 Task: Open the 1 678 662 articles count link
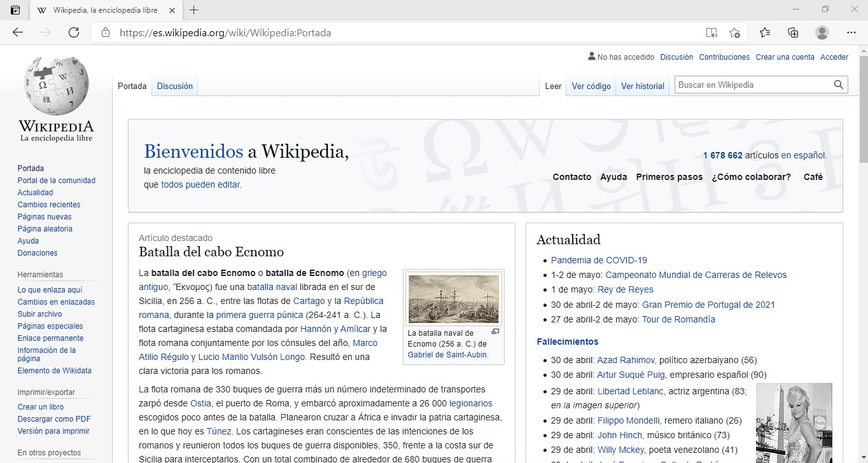point(723,155)
